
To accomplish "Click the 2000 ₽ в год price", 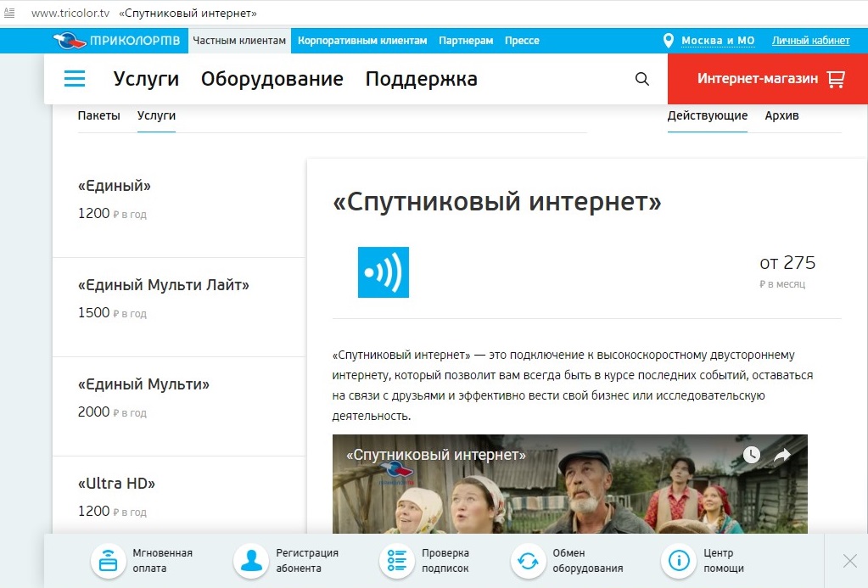I will 112,412.
